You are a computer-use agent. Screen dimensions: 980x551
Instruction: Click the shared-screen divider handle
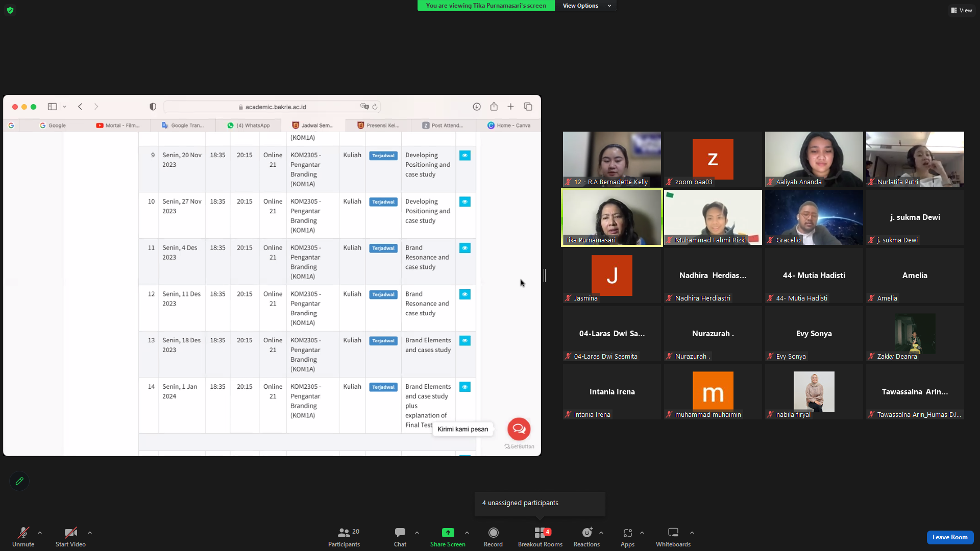545,275
